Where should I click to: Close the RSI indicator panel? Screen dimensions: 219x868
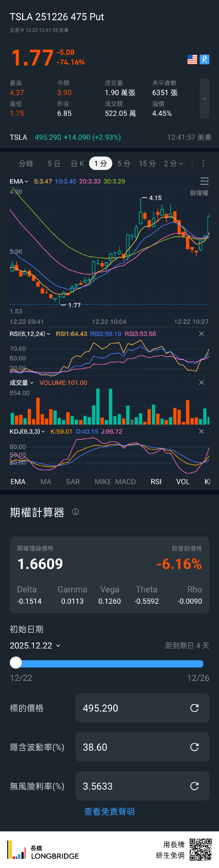pos(202,334)
